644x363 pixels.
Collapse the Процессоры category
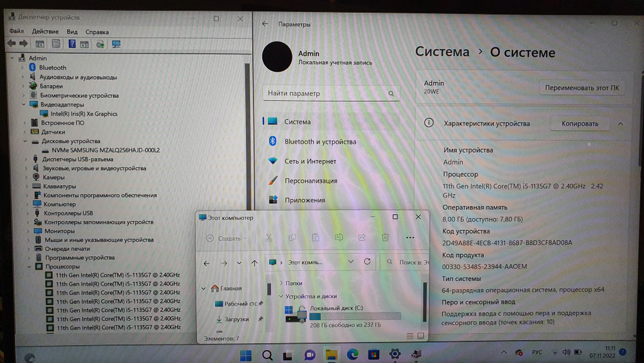[x=29, y=266]
